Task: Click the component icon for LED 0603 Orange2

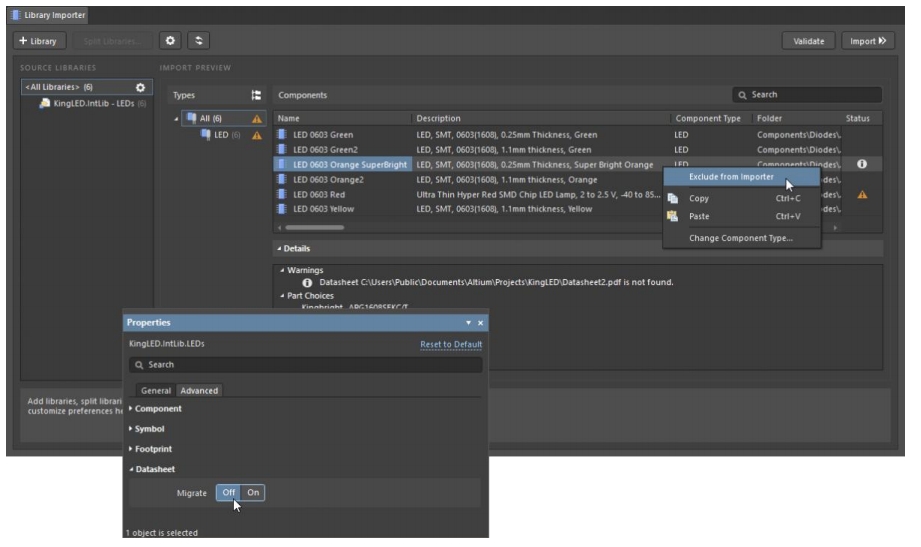Action: [282, 179]
